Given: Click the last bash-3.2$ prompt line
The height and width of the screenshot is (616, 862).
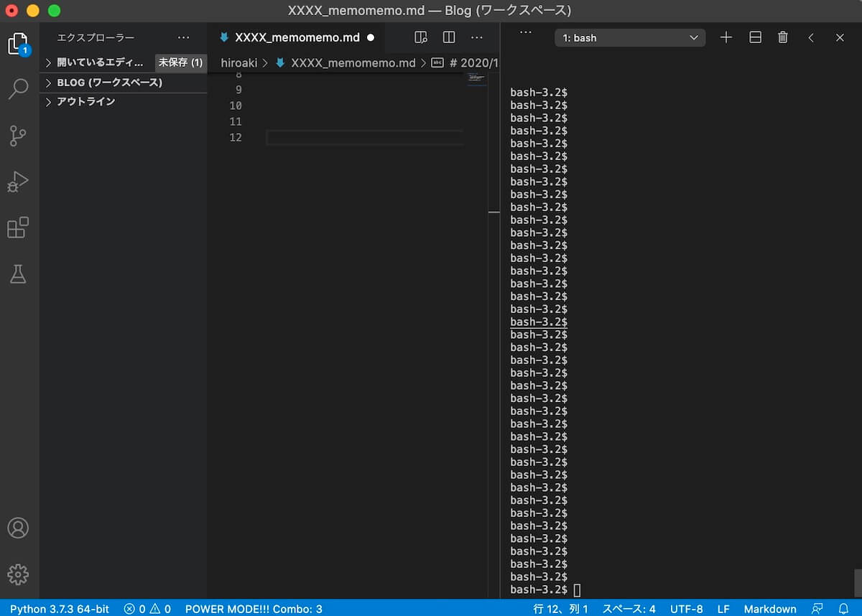Looking at the screenshot, I should tap(539, 589).
